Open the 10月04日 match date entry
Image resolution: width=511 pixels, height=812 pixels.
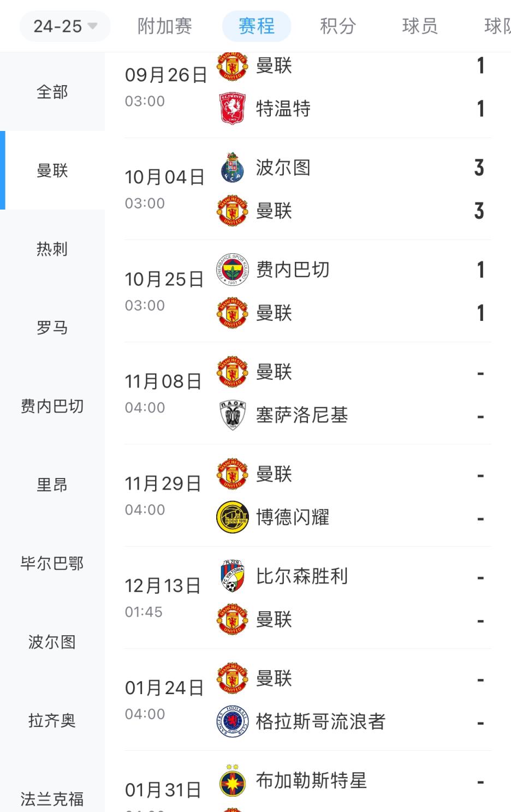pyautogui.click(x=164, y=177)
